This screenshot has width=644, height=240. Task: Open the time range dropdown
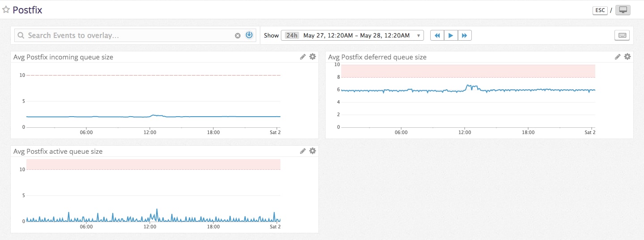(x=418, y=35)
